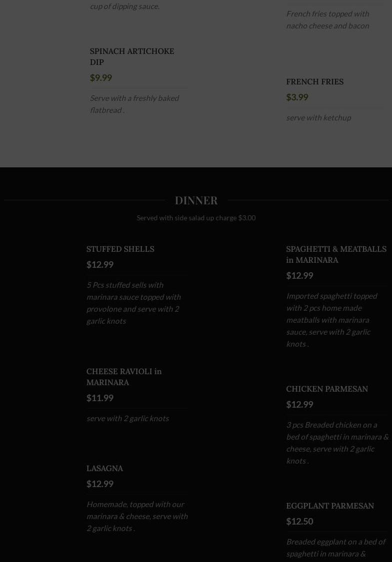Viewport: 392px width, 562px height.
Task: Click the Dinner section heading
Action: [x=196, y=200]
